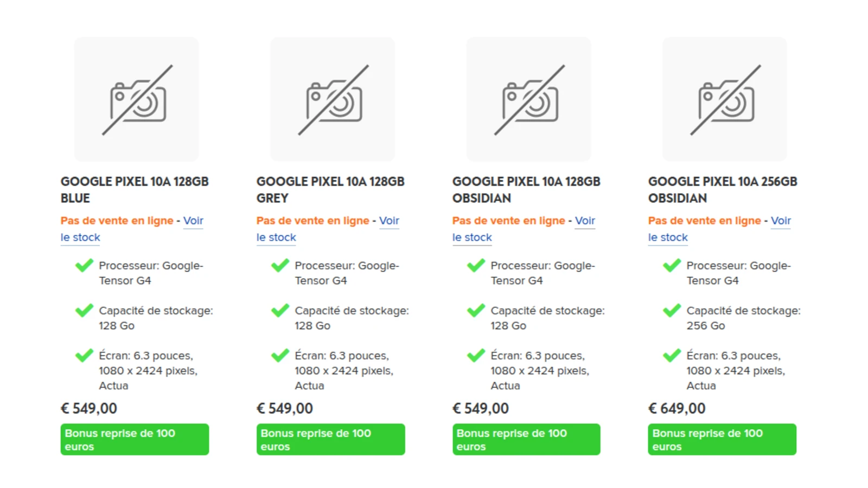868x488 pixels.
Task: Open the Google Pixel 10A 128GB Obsidian title
Action: 526,190
